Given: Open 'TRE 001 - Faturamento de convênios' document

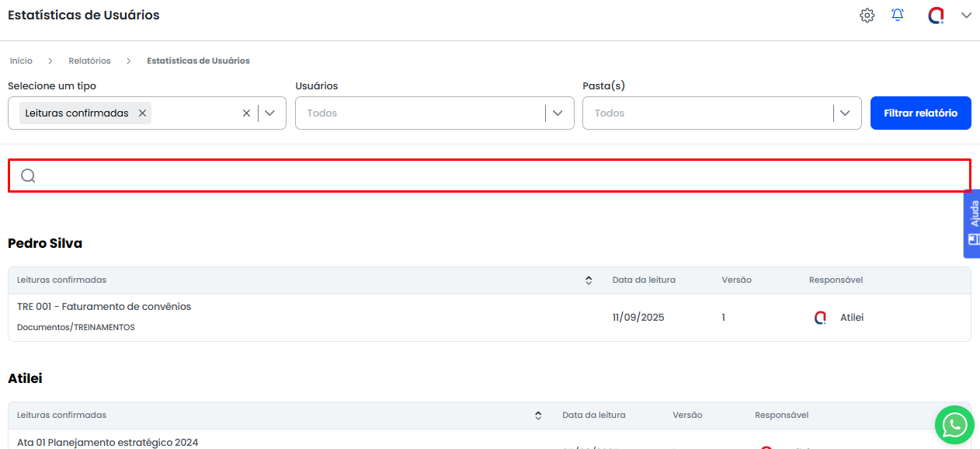Looking at the screenshot, I should (x=104, y=307).
